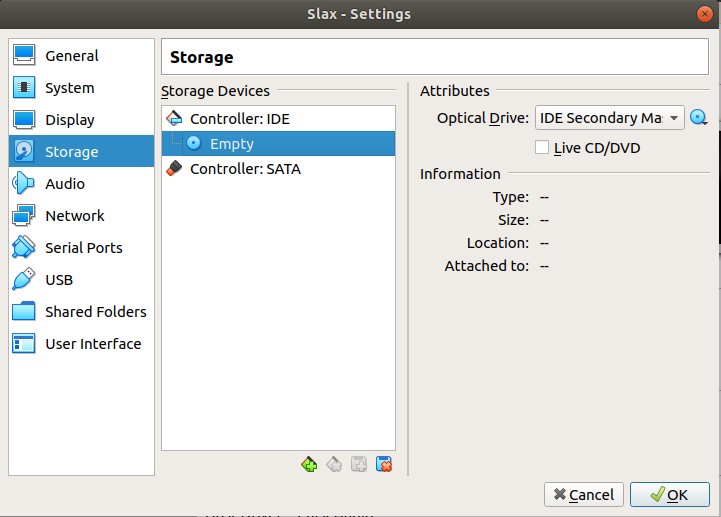Open the Optical Drive port dropdown
This screenshot has width=721, height=517.
click(610, 118)
